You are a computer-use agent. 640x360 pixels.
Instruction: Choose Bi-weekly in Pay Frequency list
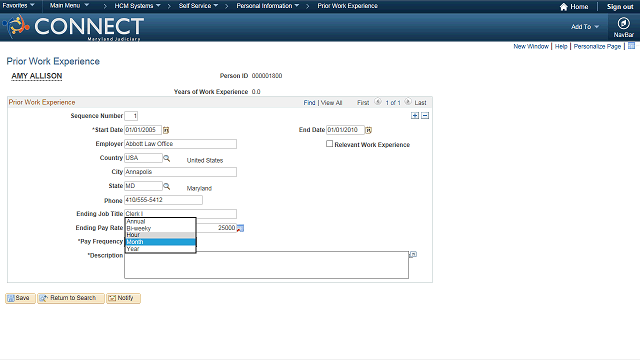pos(160,228)
